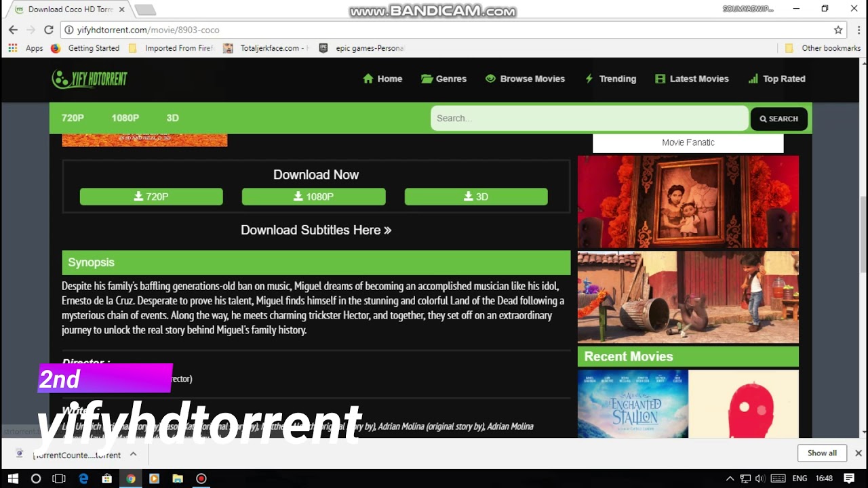Show hidden tray icons chevron
Viewport: 868px width, 488px height.
tap(730, 479)
